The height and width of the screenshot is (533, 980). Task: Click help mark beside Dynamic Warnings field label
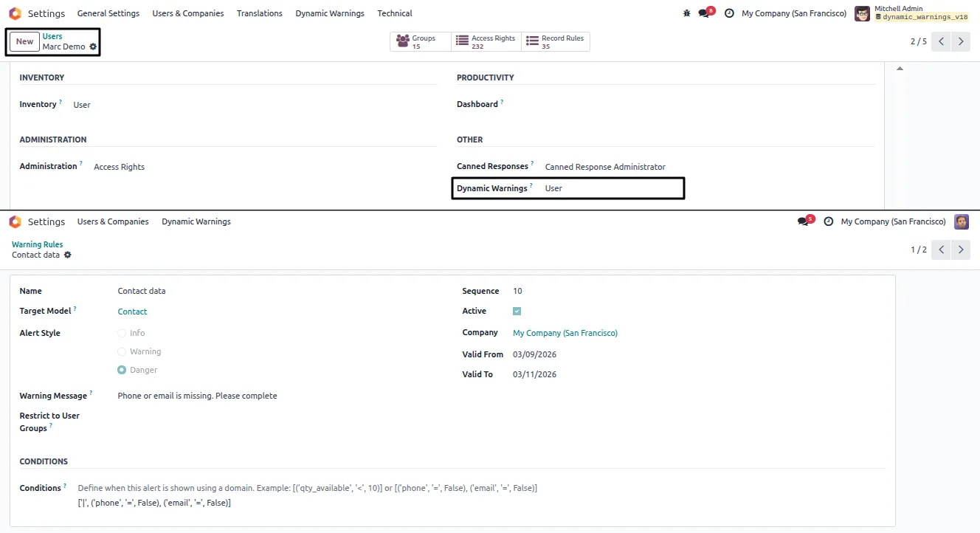[531, 187]
